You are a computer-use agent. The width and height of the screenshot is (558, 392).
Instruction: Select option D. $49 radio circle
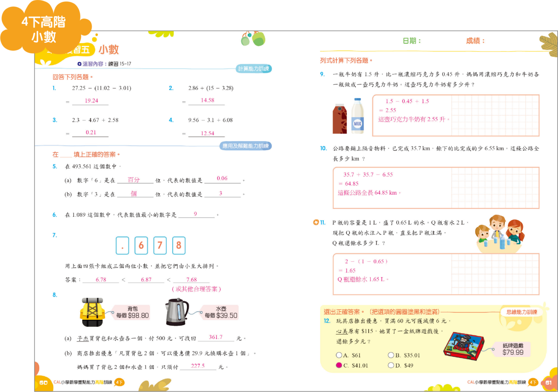[391, 366]
